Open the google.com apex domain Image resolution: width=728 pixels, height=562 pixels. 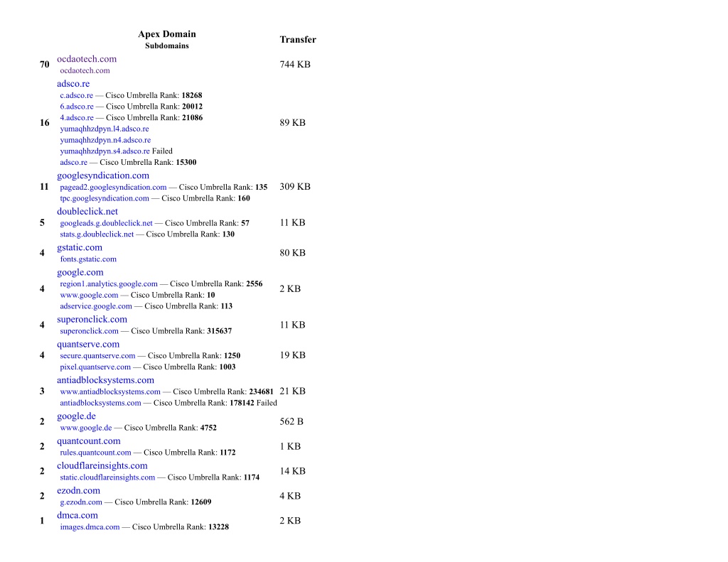[80, 272]
